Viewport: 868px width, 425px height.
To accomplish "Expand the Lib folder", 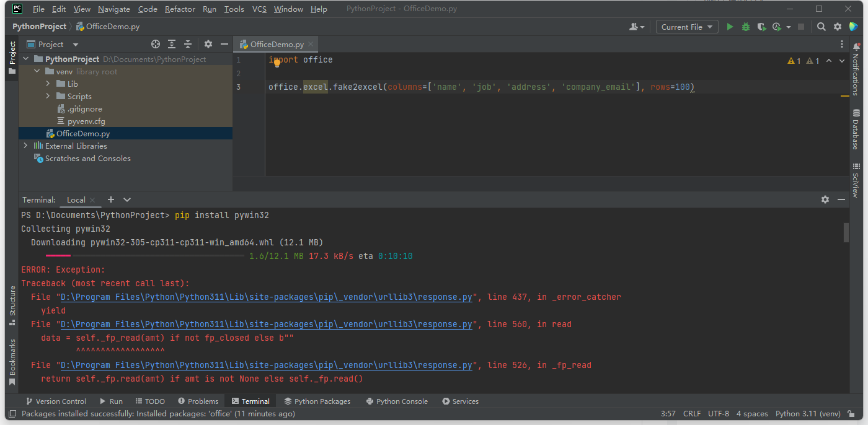I will tap(48, 84).
